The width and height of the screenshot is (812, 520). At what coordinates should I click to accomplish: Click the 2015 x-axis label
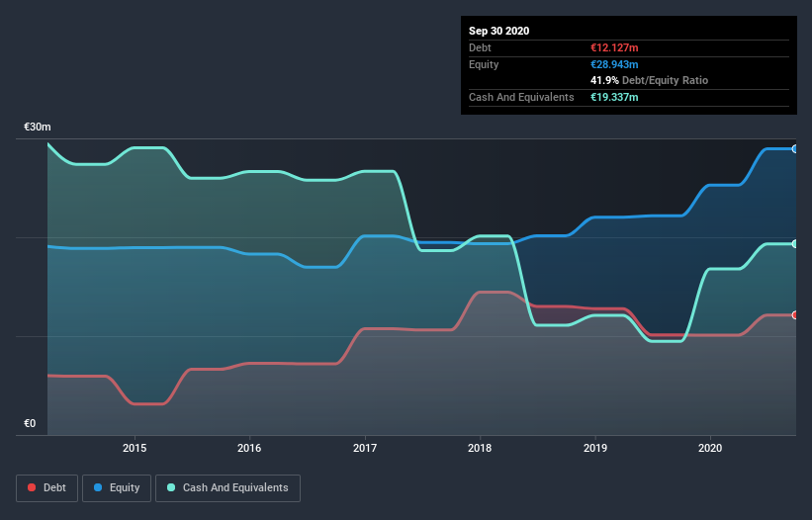[x=135, y=448]
